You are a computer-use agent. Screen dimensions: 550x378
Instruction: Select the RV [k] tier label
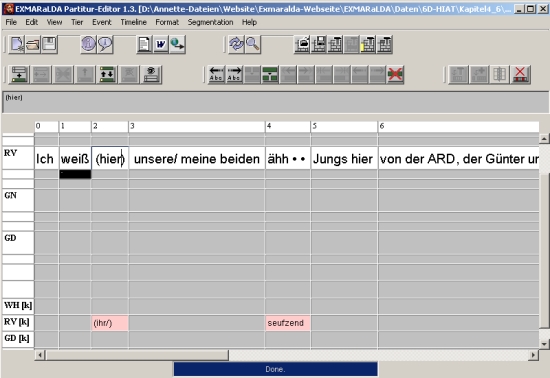[18, 322]
